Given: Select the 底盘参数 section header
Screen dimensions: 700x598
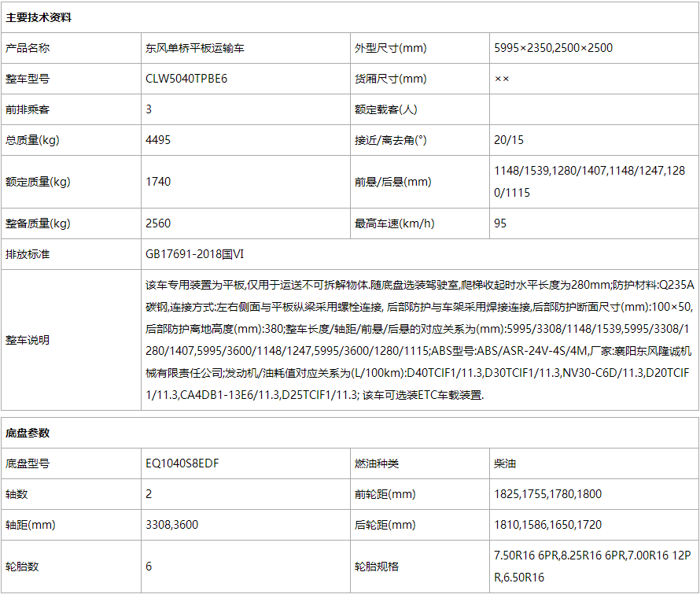Looking at the screenshot, I should click(28, 433).
